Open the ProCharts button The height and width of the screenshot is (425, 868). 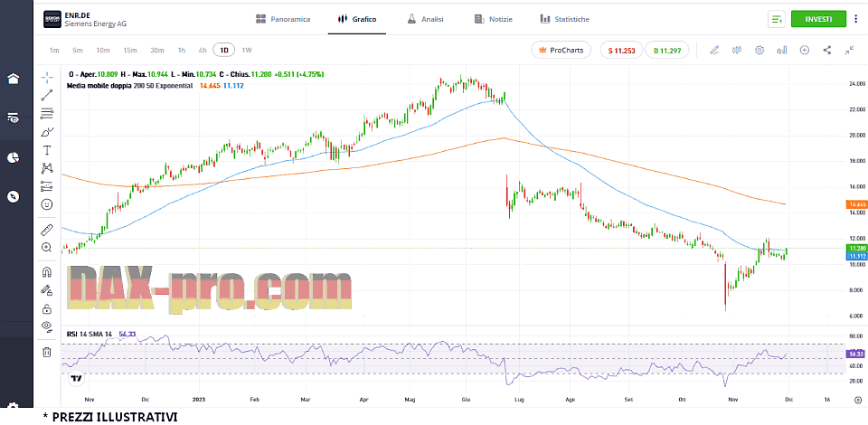coord(561,50)
